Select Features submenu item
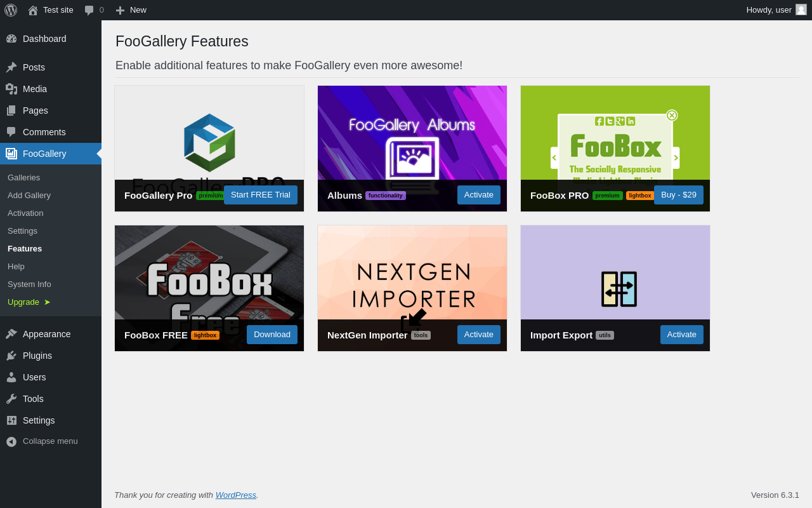The width and height of the screenshot is (812, 508). point(25,248)
